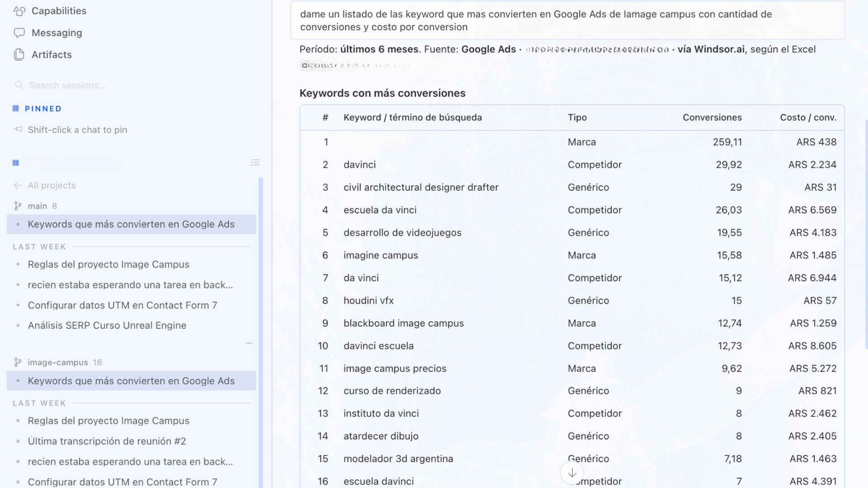Click the user prompt message box

[567, 20]
